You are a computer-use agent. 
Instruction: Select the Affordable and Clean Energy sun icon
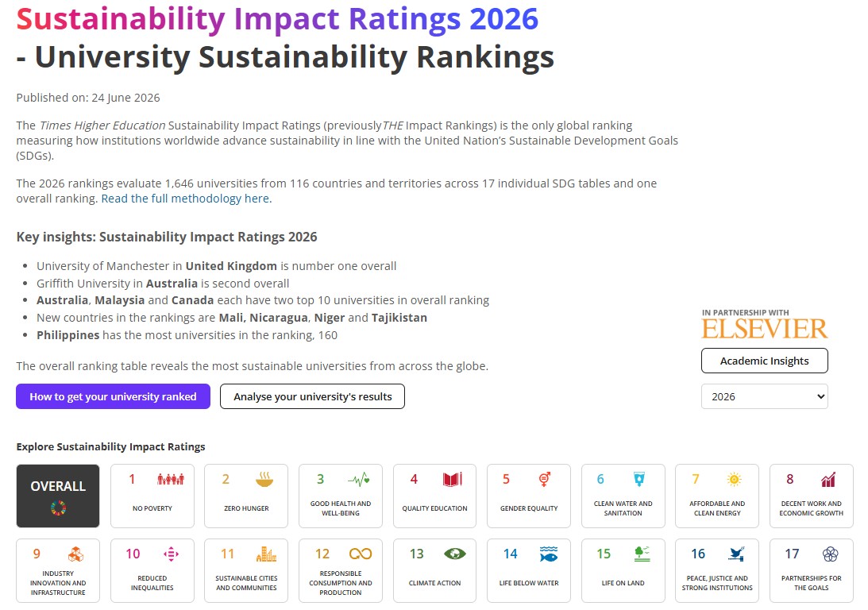(x=734, y=480)
